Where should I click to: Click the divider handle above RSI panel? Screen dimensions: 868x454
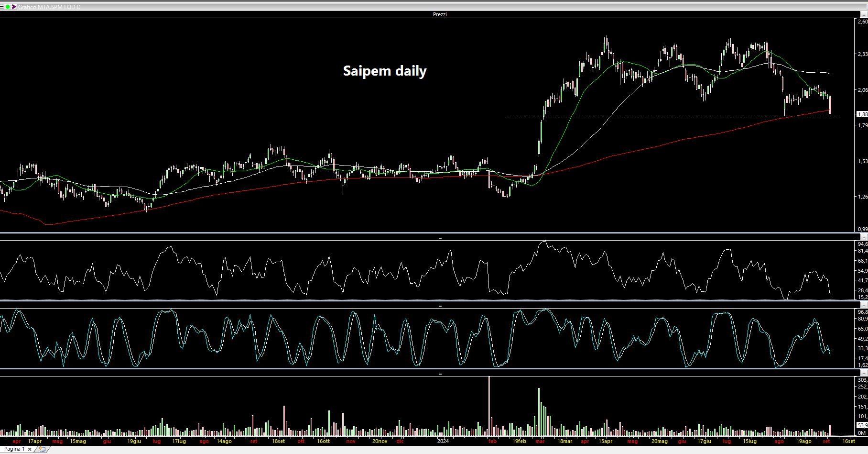click(x=440, y=238)
